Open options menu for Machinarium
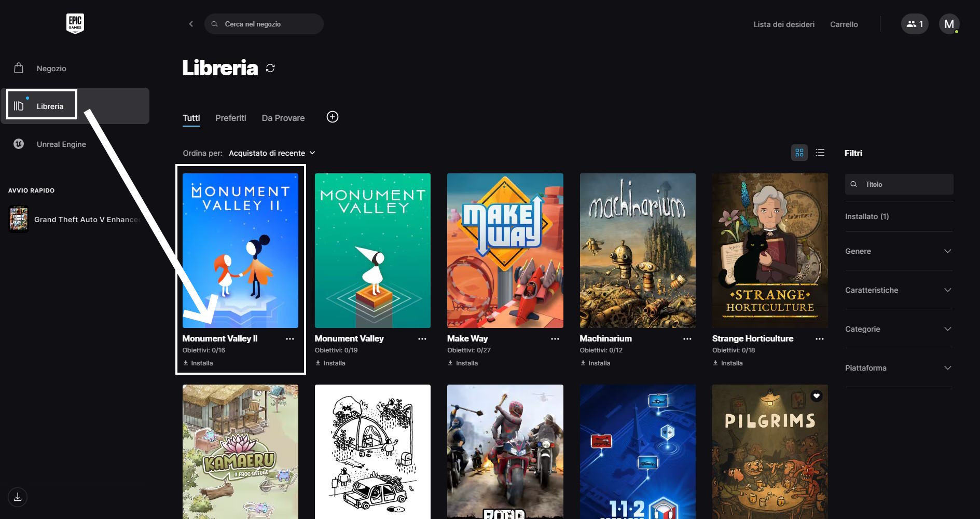980x519 pixels. pyautogui.click(x=687, y=339)
